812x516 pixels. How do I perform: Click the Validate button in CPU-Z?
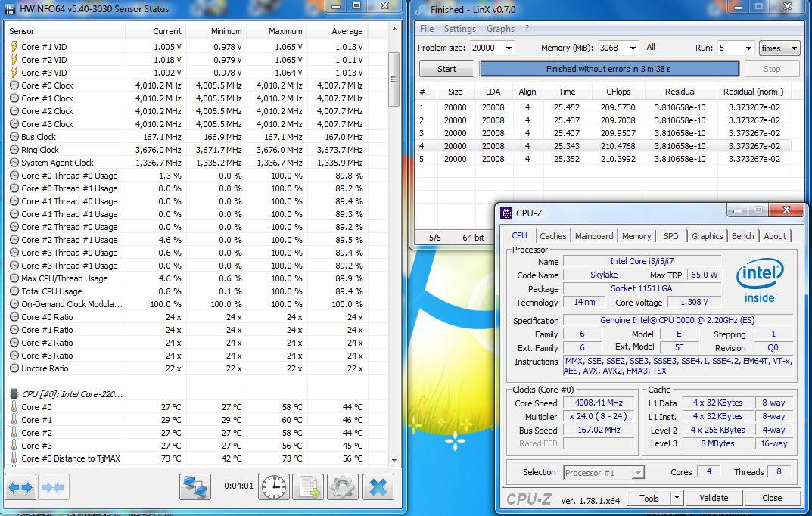point(714,498)
